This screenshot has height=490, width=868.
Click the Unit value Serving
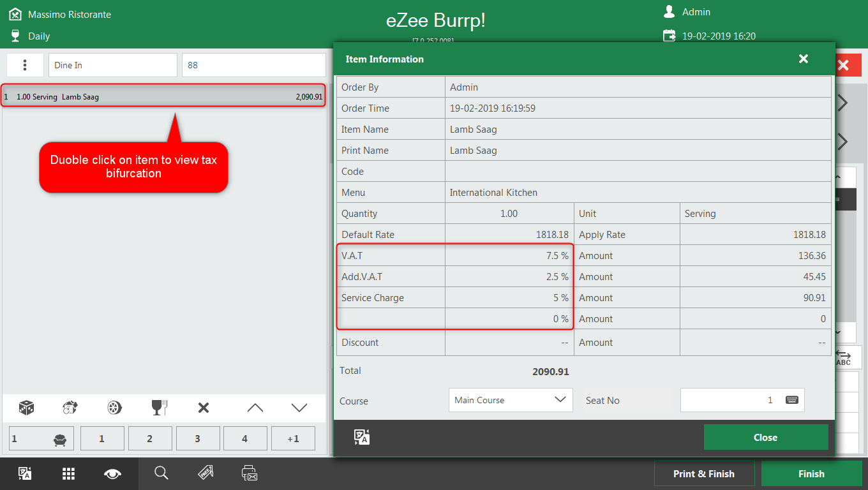pos(700,214)
